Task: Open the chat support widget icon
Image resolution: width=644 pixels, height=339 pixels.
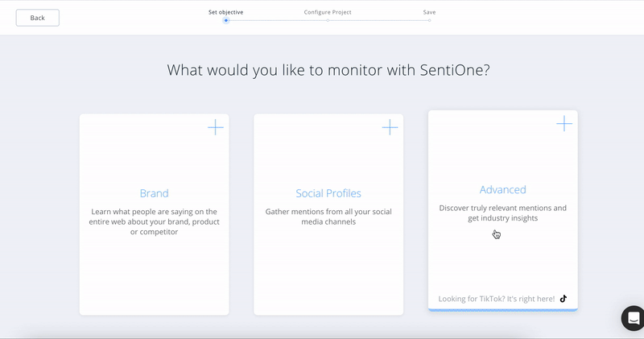Action: (x=633, y=317)
